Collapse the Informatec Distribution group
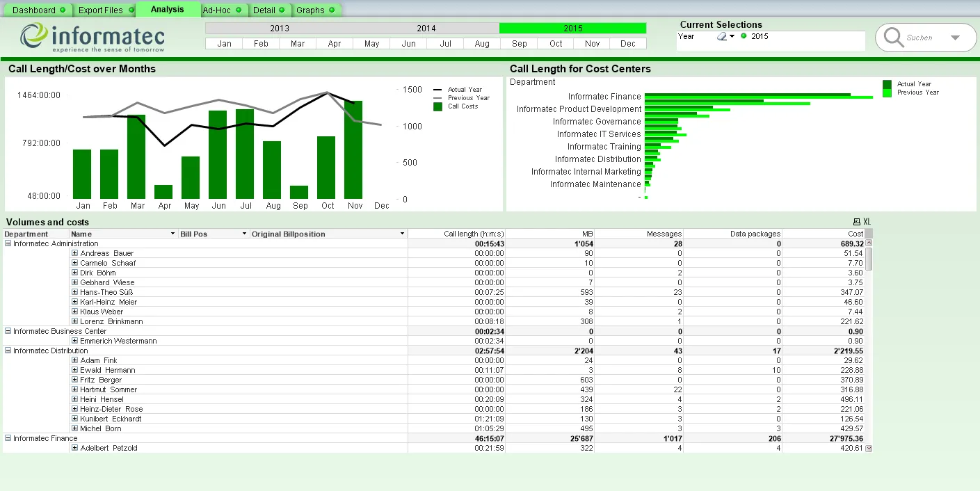The width and height of the screenshot is (980, 491). coord(8,351)
